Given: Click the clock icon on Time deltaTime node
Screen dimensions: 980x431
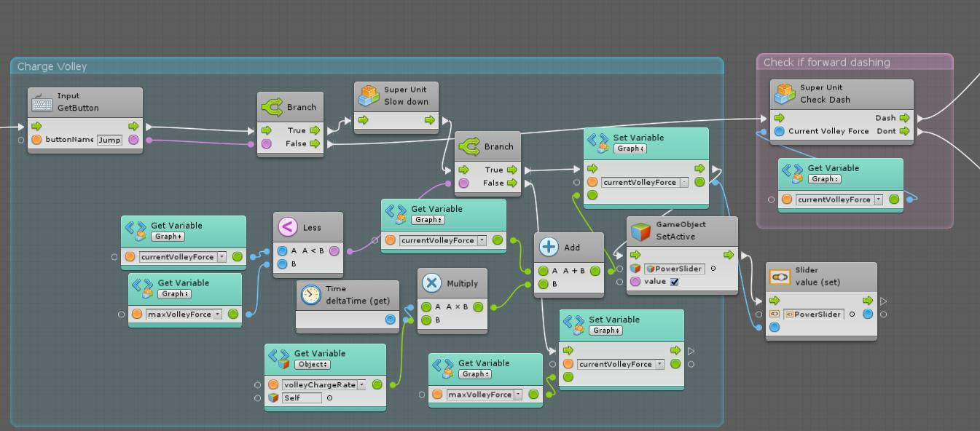Looking at the screenshot, I should (x=310, y=294).
